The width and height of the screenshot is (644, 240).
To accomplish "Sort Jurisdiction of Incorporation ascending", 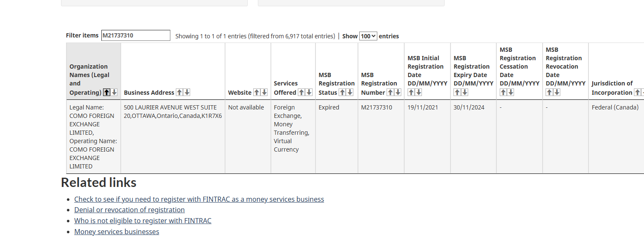I will 638,92.
